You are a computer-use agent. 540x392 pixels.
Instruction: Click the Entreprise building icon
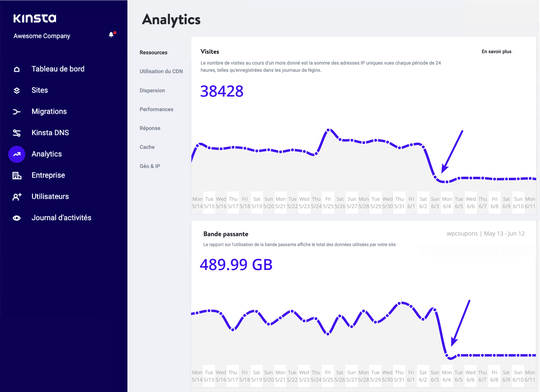17,175
